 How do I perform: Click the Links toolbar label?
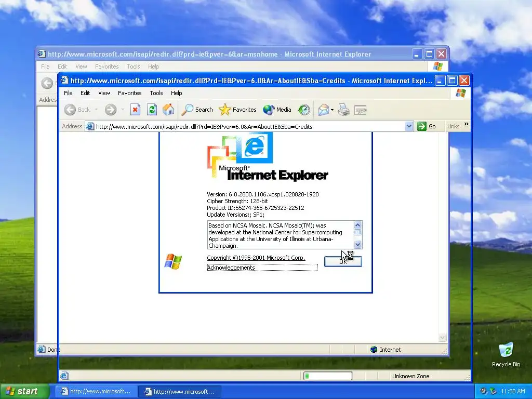453,126
